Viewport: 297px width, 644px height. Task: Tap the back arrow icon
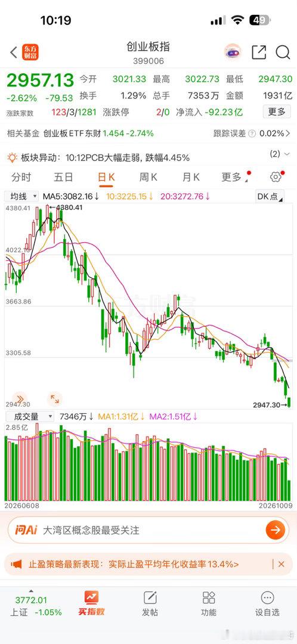coord(14,52)
